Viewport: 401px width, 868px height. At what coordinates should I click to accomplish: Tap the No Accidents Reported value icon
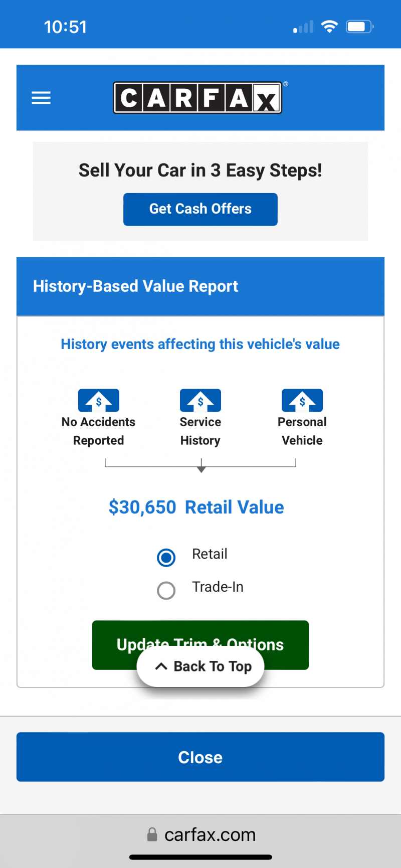99,400
